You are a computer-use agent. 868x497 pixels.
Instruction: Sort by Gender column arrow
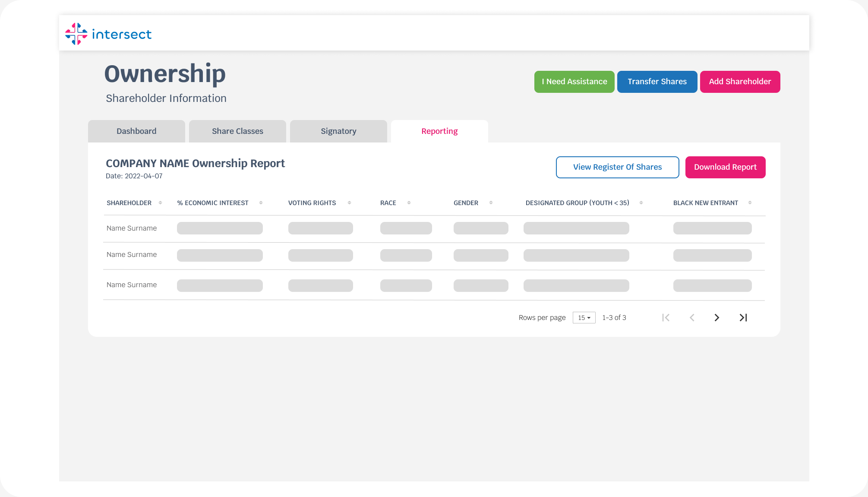(491, 203)
